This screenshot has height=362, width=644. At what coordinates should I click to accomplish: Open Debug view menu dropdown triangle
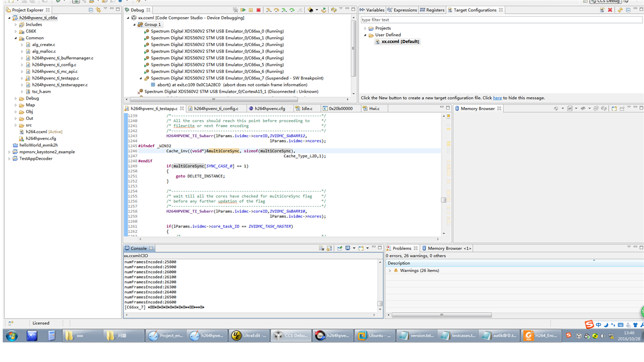pos(341,9)
